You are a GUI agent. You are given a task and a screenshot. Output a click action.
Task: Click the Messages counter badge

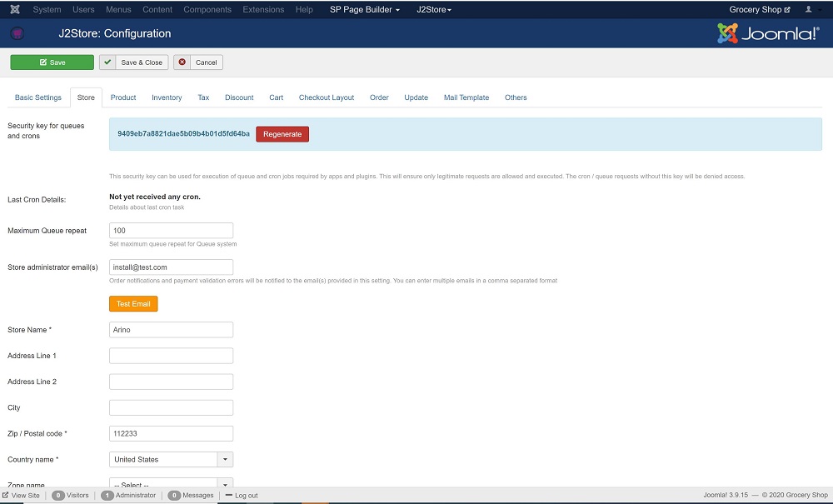(x=174, y=495)
